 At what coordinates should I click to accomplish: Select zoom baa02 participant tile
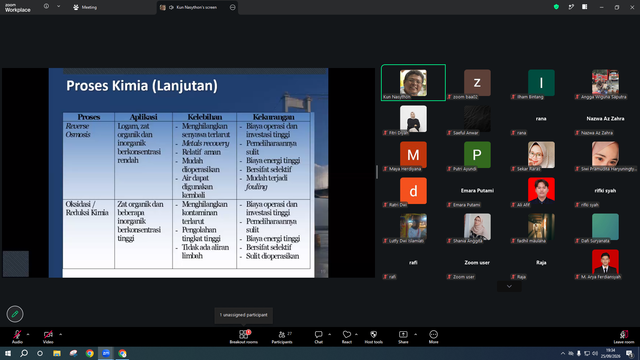(x=477, y=82)
